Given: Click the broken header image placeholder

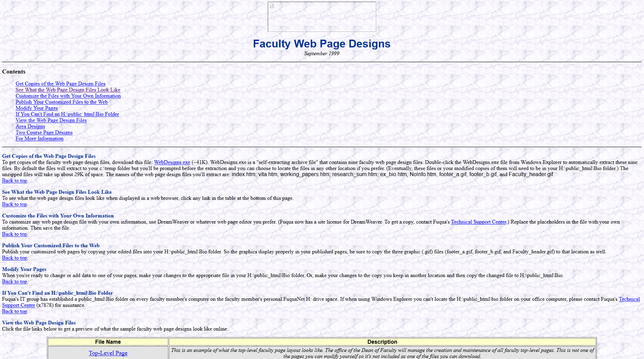Looking at the screenshot, I should tap(322, 17).
